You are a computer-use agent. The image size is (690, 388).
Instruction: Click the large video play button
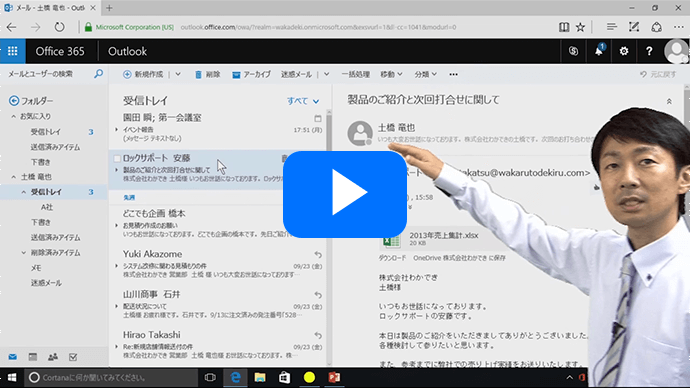[x=345, y=194]
